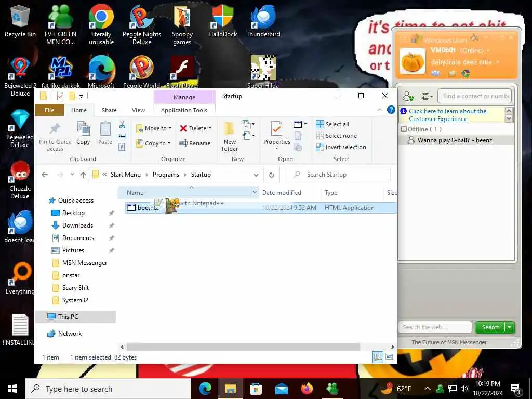Click the Back navigation arrow in Explorer
This screenshot has width=532, height=399.
pyautogui.click(x=45, y=175)
